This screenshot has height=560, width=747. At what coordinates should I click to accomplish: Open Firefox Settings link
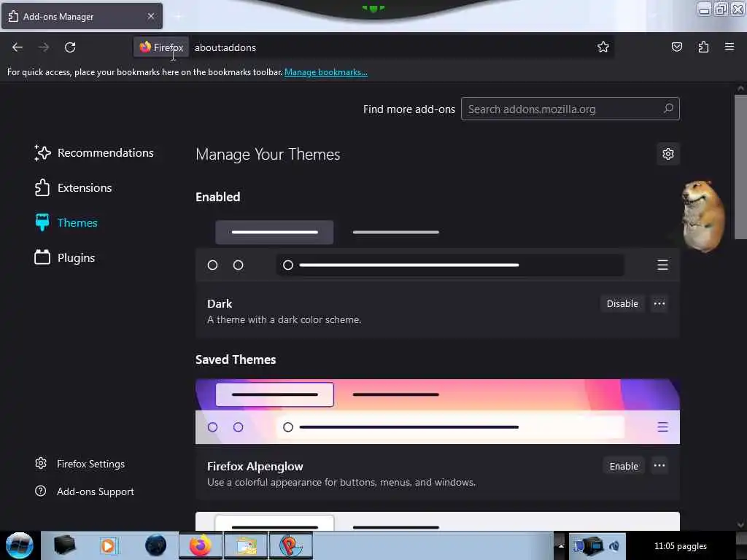[90, 464]
